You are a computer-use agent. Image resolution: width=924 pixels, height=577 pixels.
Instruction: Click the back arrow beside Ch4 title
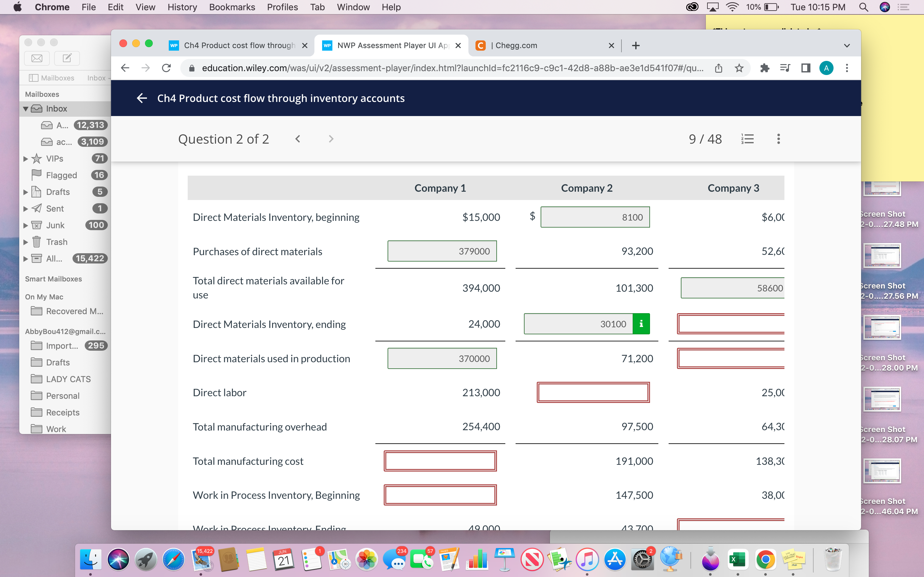[142, 98]
